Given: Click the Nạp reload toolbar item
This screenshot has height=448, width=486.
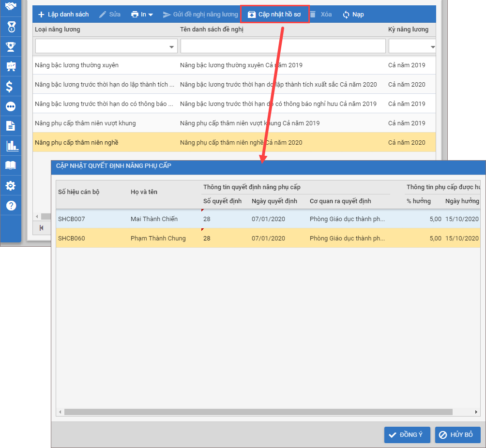Looking at the screenshot, I should coord(353,15).
